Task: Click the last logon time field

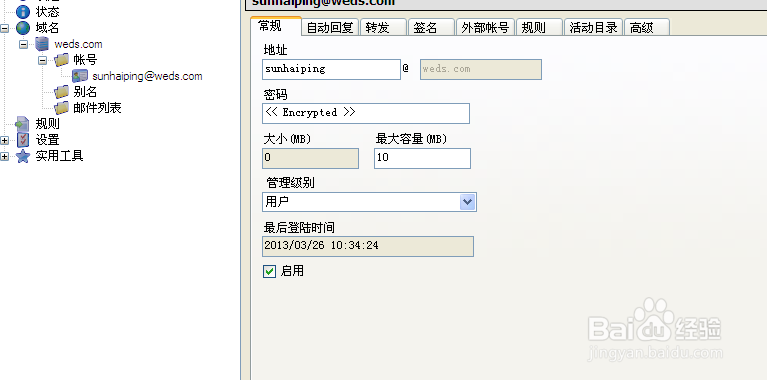Action: pyautogui.click(x=368, y=246)
